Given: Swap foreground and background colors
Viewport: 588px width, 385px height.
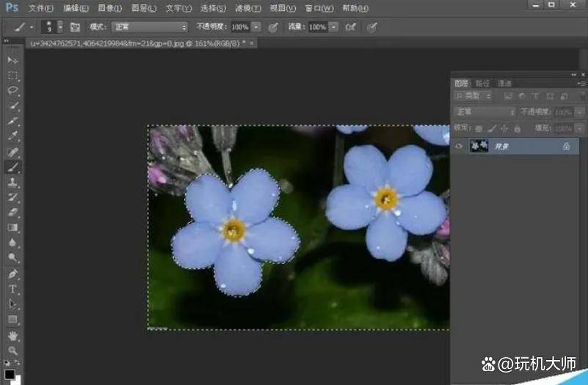Looking at the screenshot, I should pyautogui.click(x=17, y=362).
